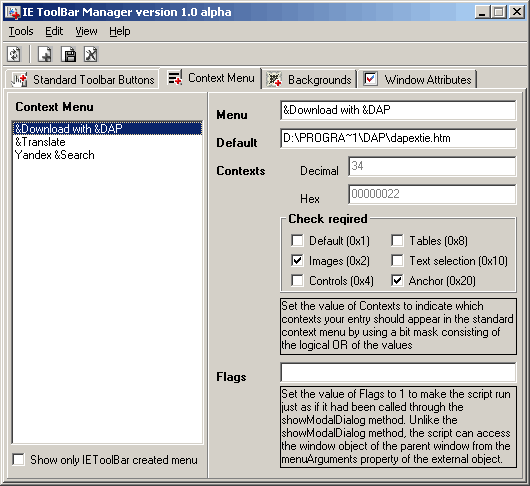Open the Standard Toolbar Buttons tab

(x=82, y=79)
